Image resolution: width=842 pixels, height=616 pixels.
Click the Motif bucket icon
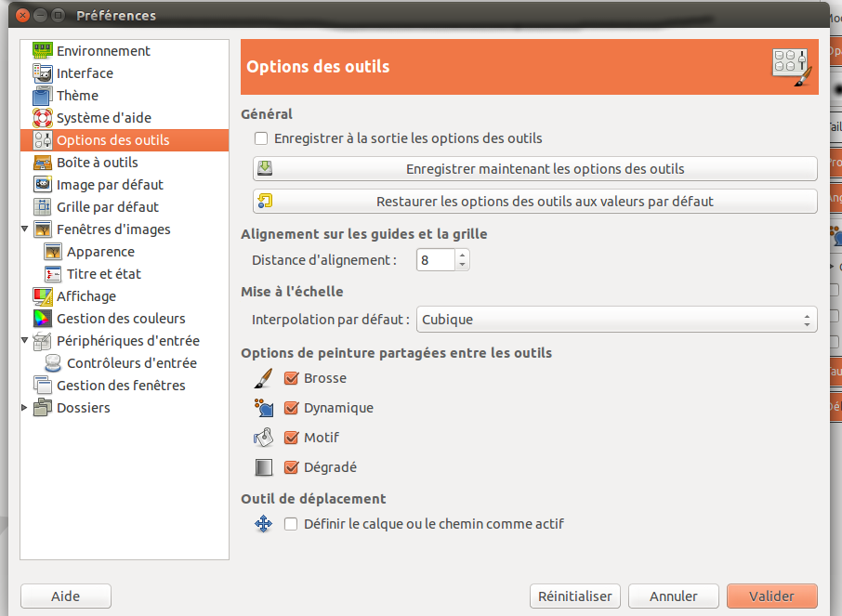click(263, 438)
